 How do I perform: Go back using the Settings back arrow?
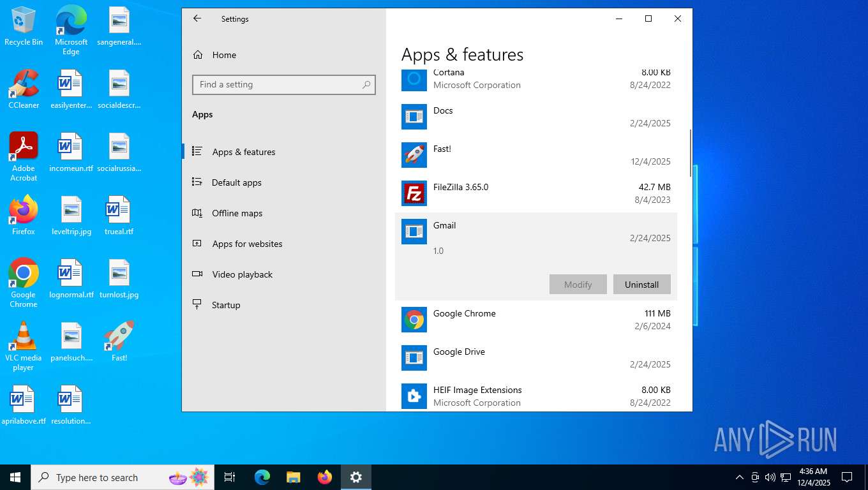(x=197, y=19)
